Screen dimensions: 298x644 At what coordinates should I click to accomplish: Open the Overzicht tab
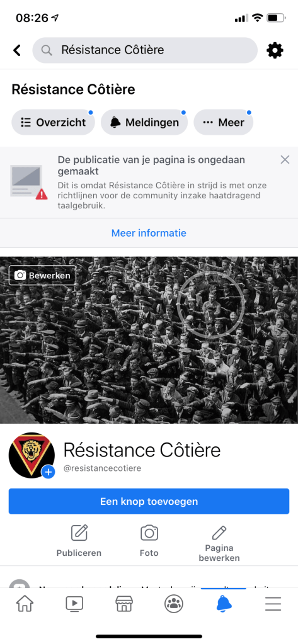53,122
